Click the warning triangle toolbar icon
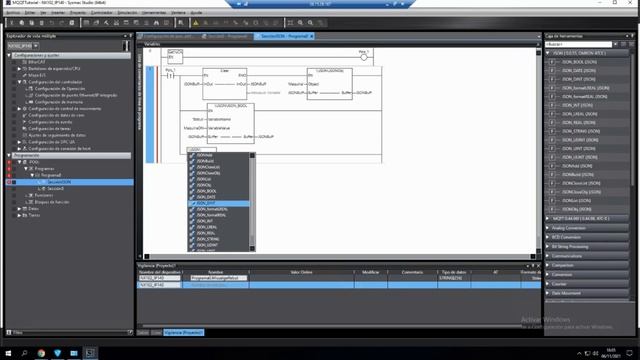This screenshot has height=360, width=640. (196, 23)
